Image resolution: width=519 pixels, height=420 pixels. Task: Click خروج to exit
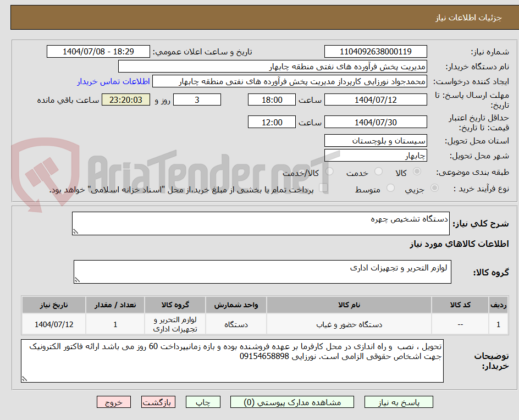click(x=114, y=402)
